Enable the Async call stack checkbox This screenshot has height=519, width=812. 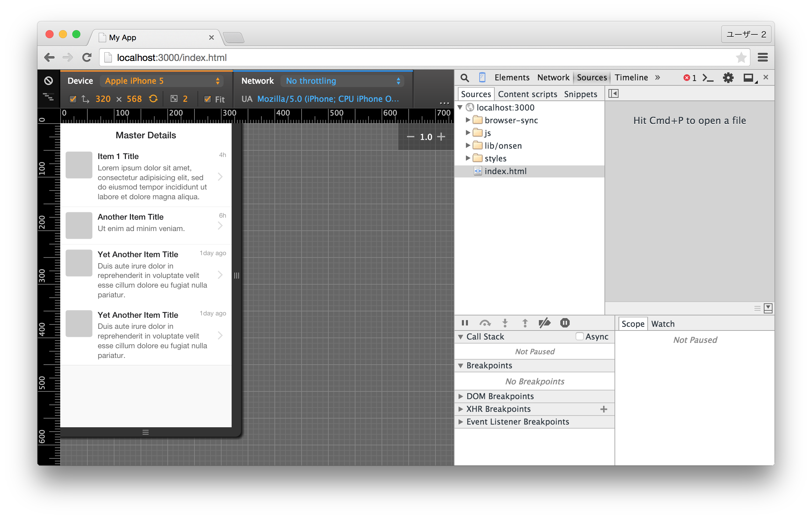579,337
